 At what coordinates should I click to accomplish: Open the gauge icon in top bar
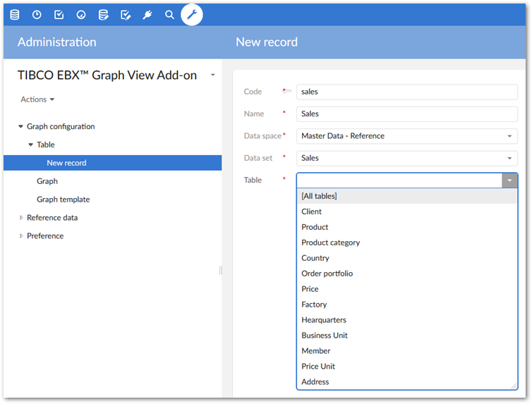click(81, 14)
